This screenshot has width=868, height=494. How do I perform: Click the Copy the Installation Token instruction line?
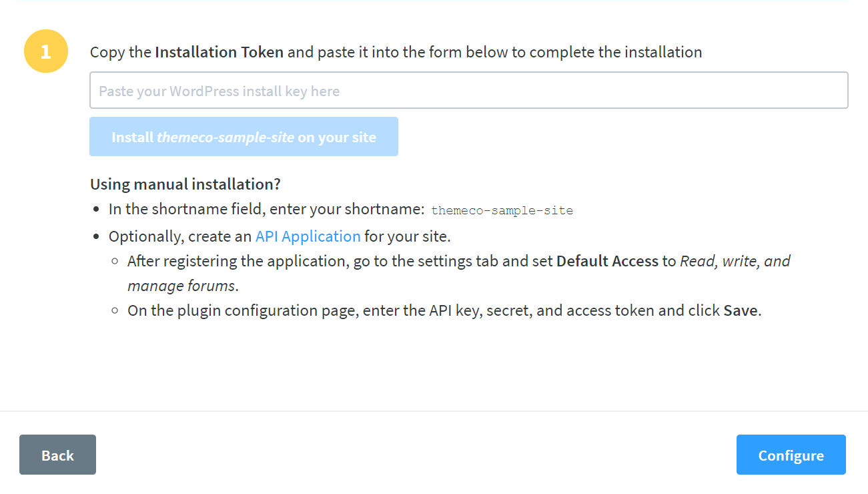(396, 51)
